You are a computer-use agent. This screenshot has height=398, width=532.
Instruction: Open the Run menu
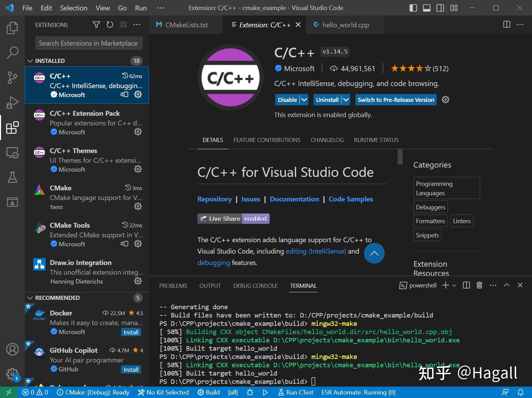coord(140,8)
